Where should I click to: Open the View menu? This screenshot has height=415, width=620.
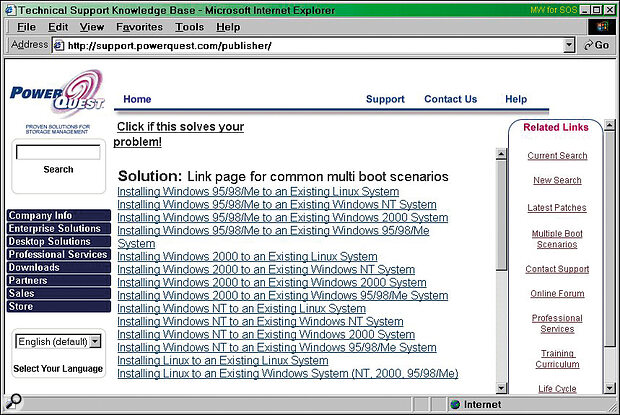[x=92, y=27]
